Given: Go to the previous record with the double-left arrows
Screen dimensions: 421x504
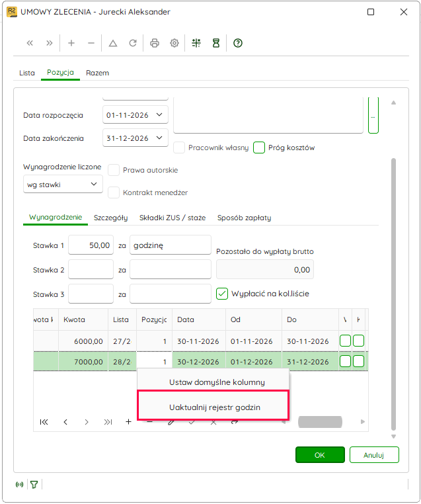Looking at the screenshot, I should [x=30, y=43].
